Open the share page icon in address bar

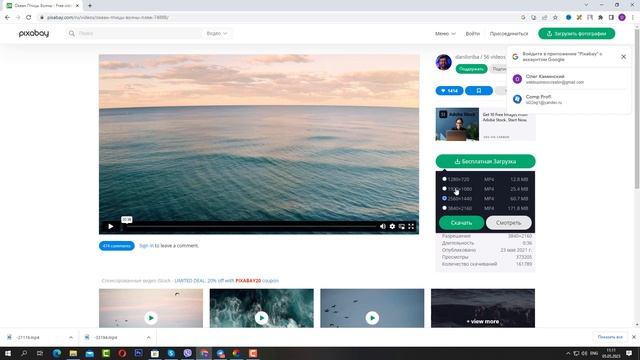544,18
